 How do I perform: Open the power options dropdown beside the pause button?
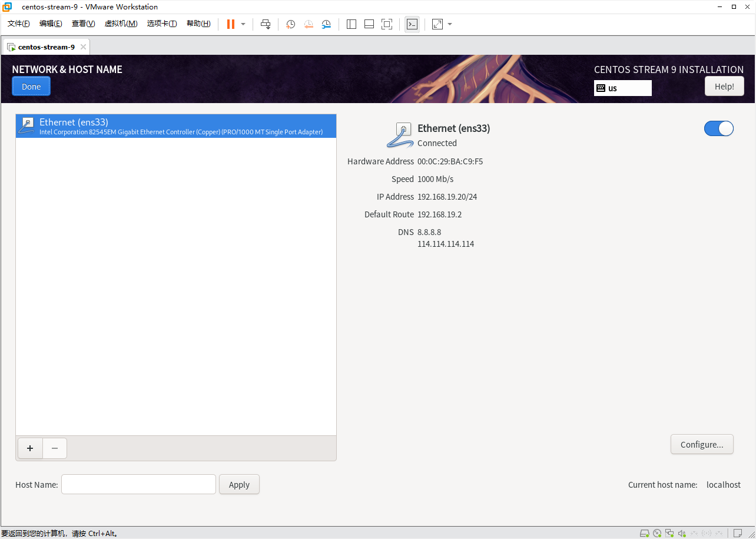point(243,24)
